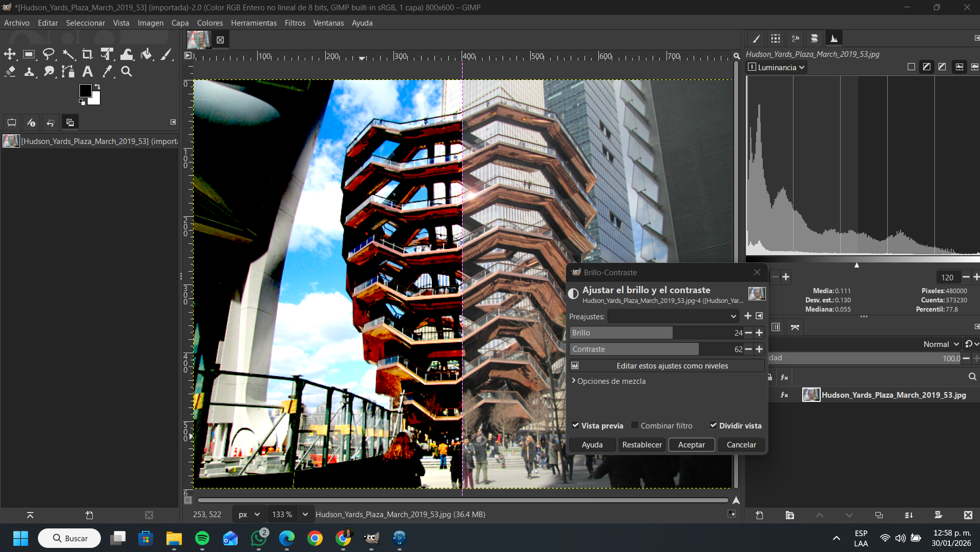Viewport: 980px width, 552px height.
Task: Disable the Dividir vista checkbox
Action: click(713, 425)
